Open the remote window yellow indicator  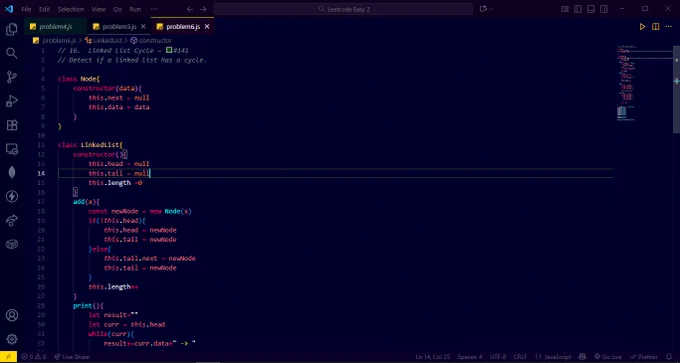tap(8, 356)
